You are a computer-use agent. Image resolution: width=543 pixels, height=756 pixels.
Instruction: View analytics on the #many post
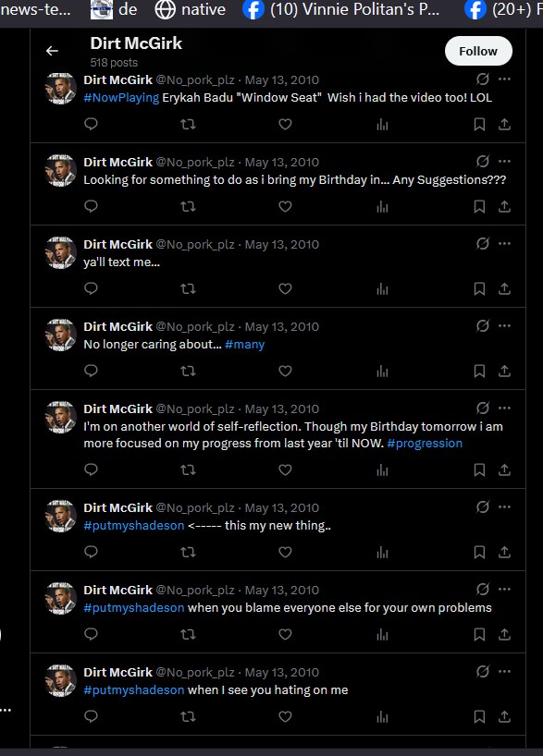[382, 372]
